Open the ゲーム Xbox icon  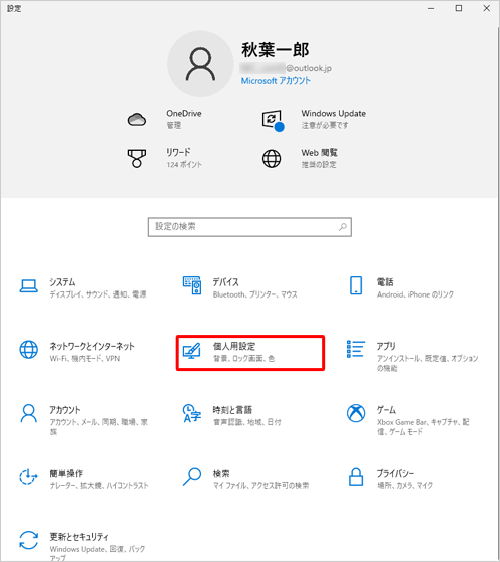tap(356, 413)
